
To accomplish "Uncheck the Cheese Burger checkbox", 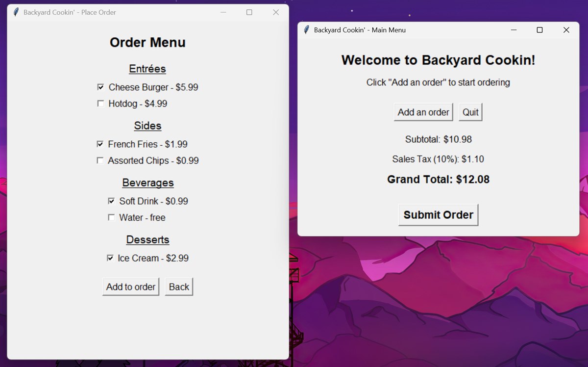I will (100, 87).
